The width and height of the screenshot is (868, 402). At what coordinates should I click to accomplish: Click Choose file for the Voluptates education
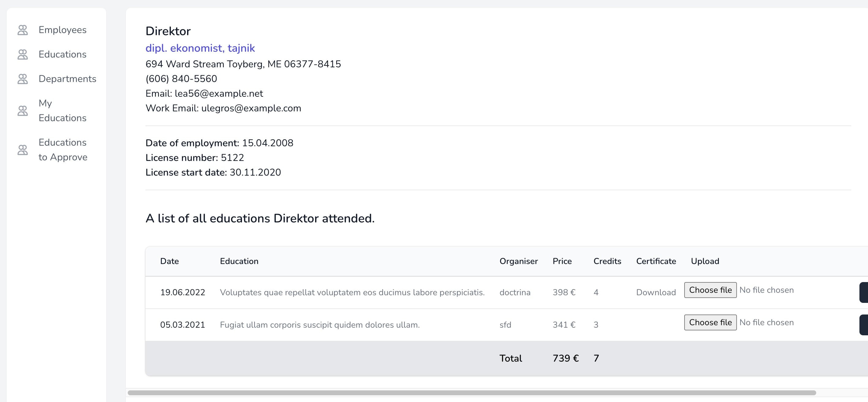click(710, 290)
